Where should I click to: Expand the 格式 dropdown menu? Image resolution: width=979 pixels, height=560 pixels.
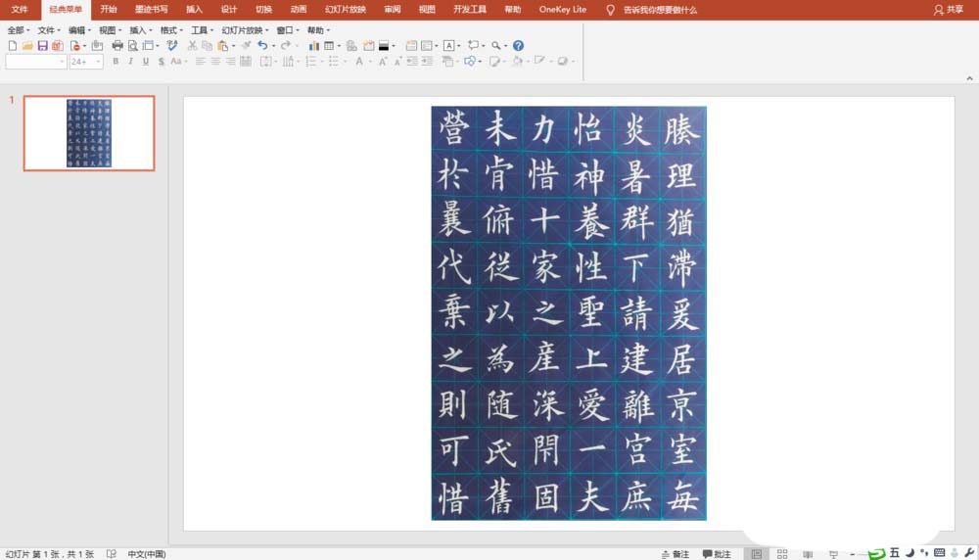[x=171, y=30]
